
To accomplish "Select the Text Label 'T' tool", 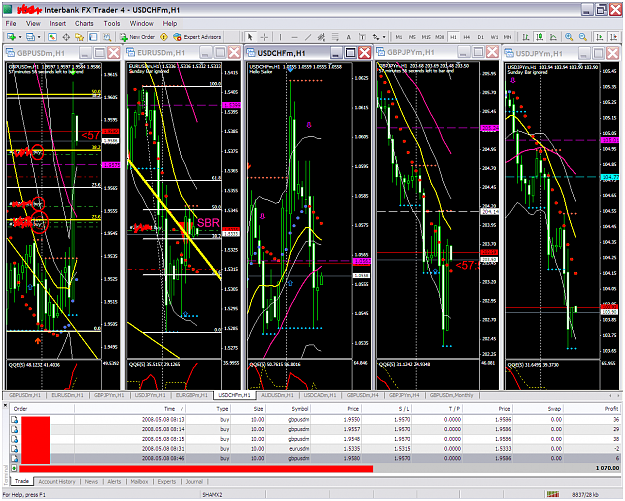I will point(362,37).
